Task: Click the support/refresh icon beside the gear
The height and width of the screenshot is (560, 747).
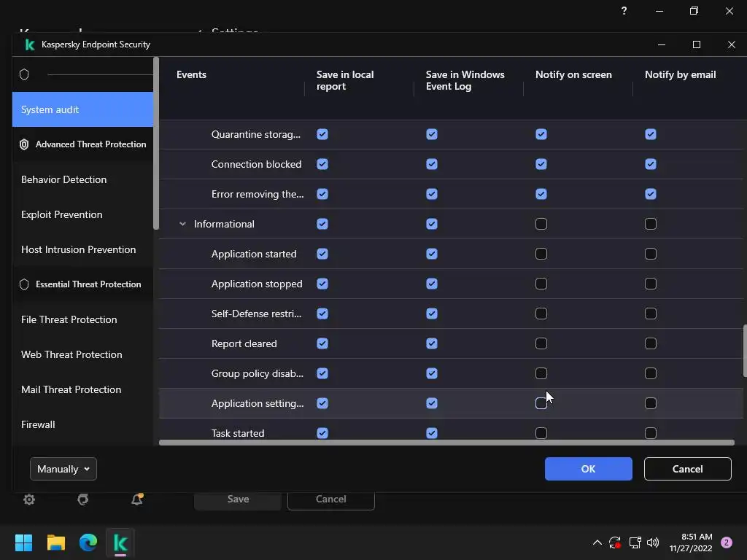Action: [x=83, y=499]
